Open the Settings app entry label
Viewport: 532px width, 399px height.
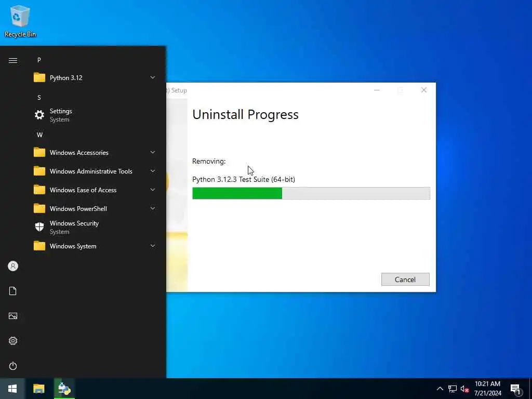tap(61, 111)
